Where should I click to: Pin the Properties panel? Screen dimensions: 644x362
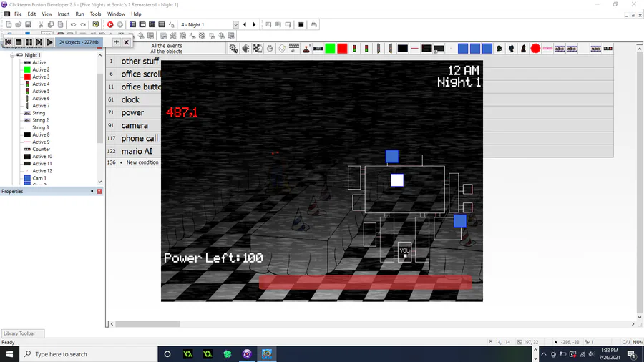point(92,192)
